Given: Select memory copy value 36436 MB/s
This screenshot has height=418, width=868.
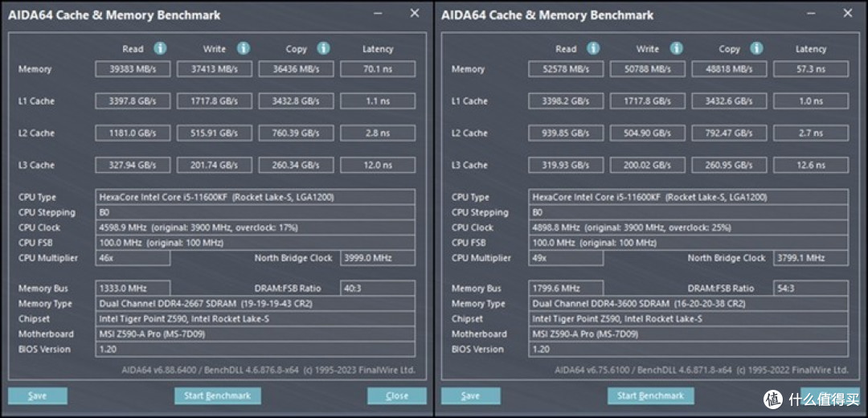Looking at the screenshot, I should coord(296,69).
